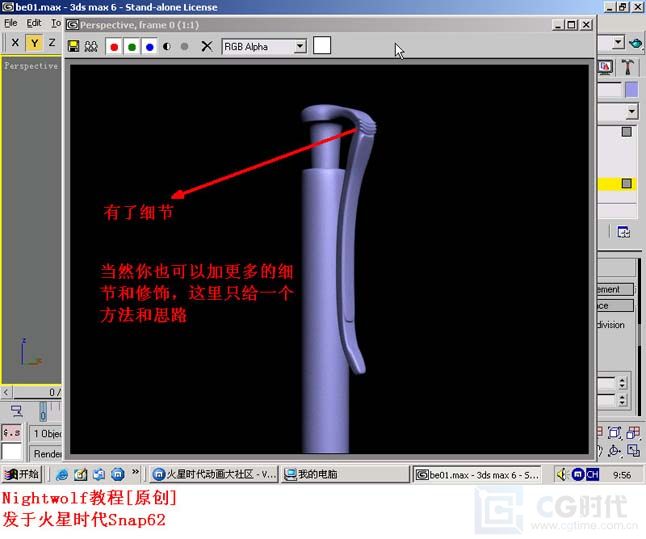Click the '1 Object' status text
646x539 pixels.
[x=47, y=434]
